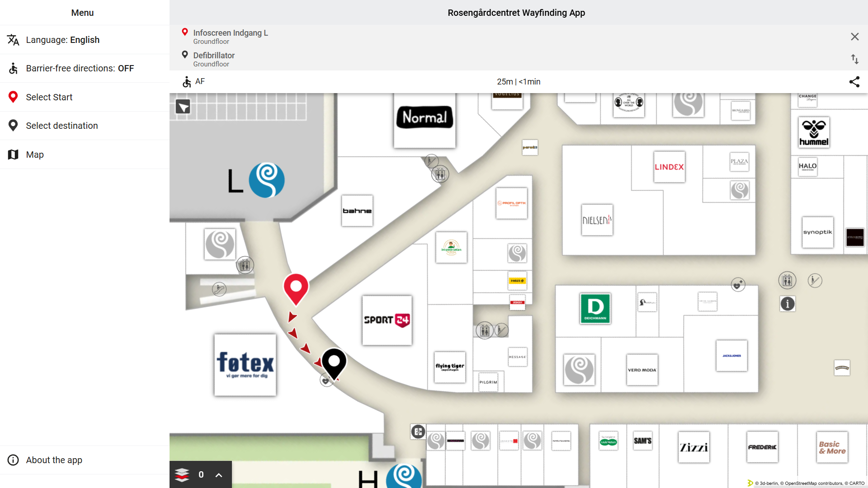Screen dimensions: 868x488
Task: Click the map orientation compass button
Action: 183,107
